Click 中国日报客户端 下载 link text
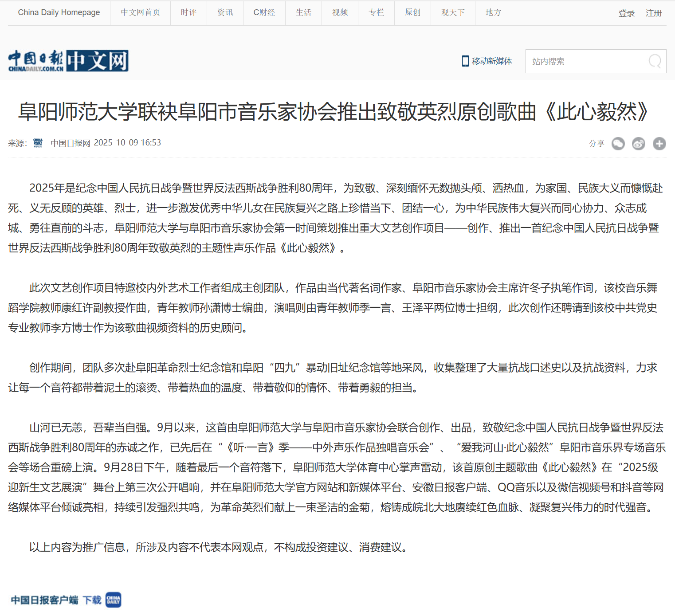Viewport: 675px width, 616px height. 56,600
